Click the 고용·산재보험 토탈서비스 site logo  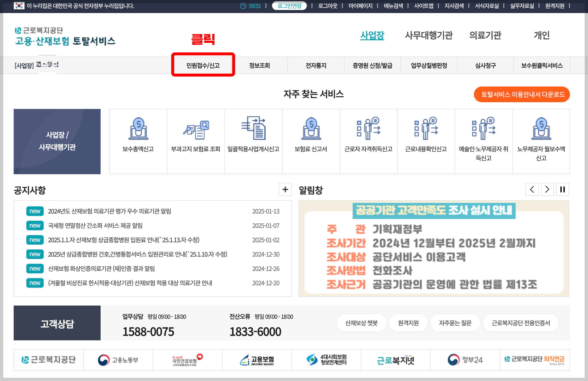[x=65, y=37]
